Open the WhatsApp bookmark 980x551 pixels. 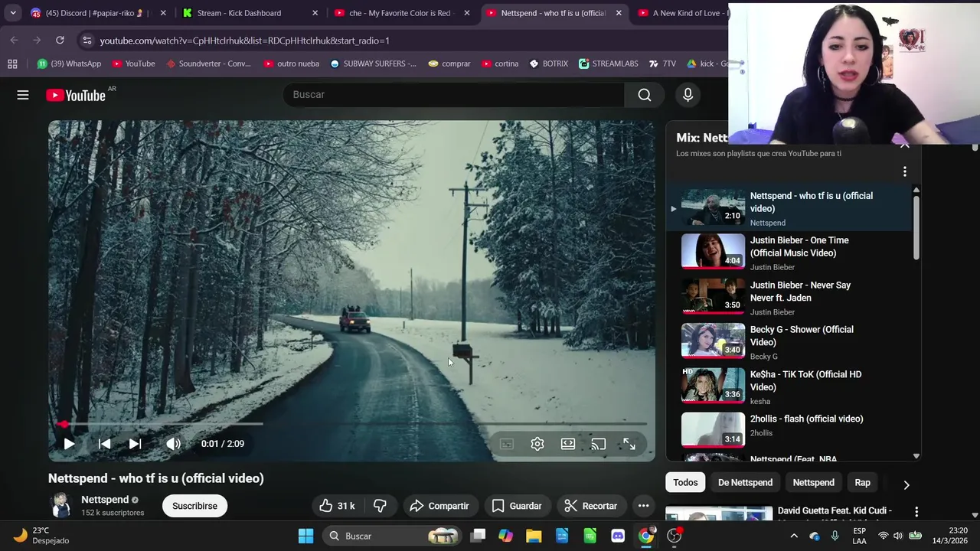click(x=69, y=64)
